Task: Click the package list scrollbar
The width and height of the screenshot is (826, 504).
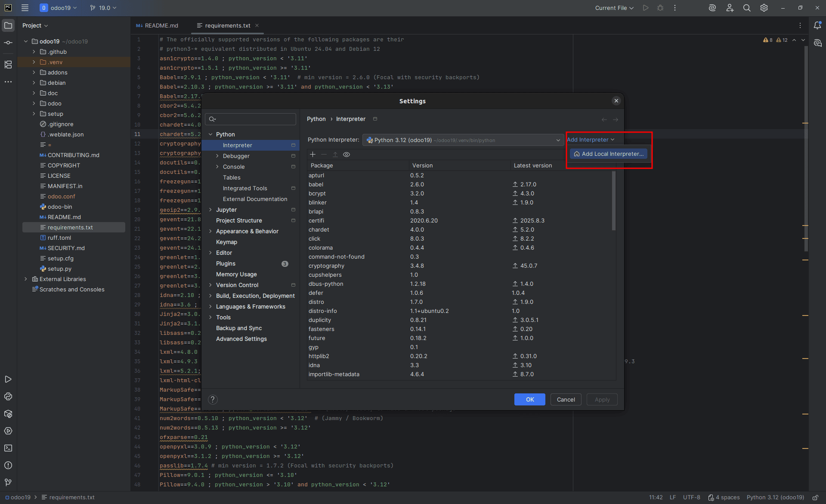Action: click(613, 201)
